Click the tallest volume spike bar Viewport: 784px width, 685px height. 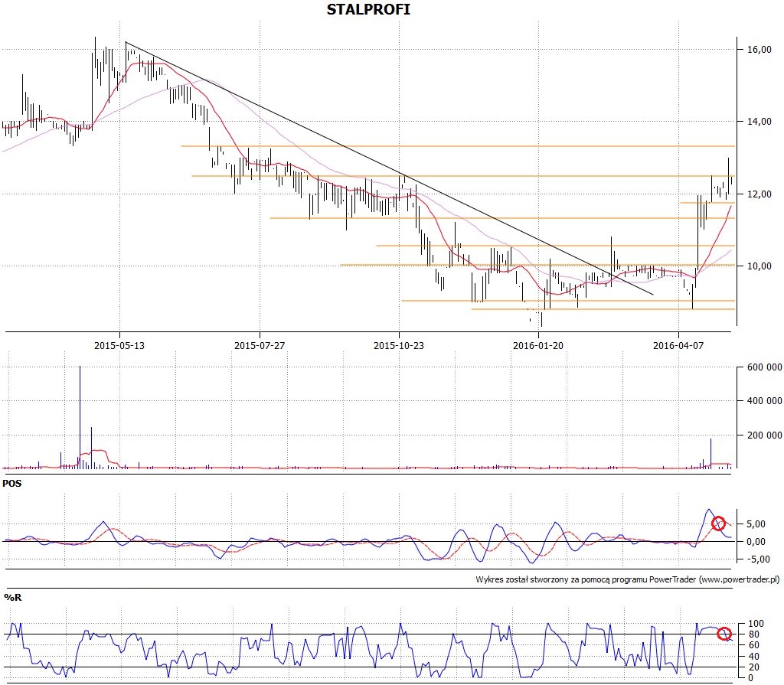coord(80,417)
